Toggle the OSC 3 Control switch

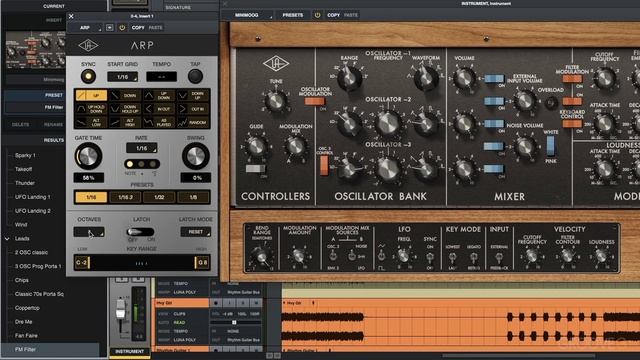pos(324,165)
